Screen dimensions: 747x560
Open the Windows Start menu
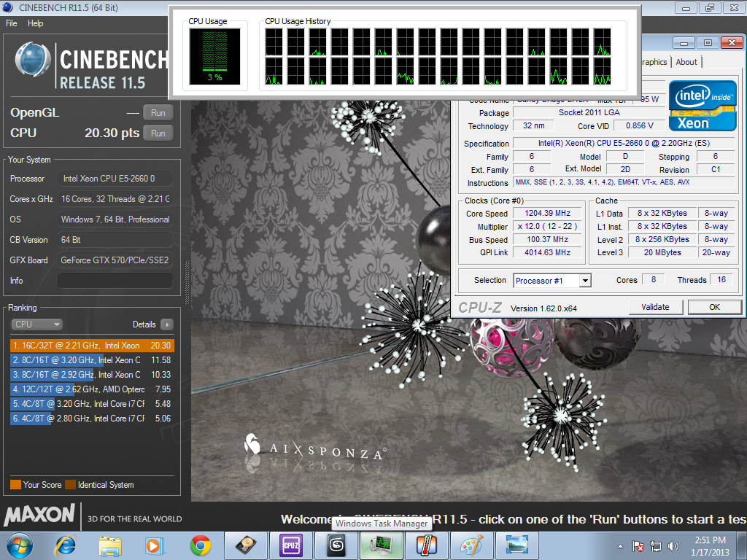coord(20,545)
